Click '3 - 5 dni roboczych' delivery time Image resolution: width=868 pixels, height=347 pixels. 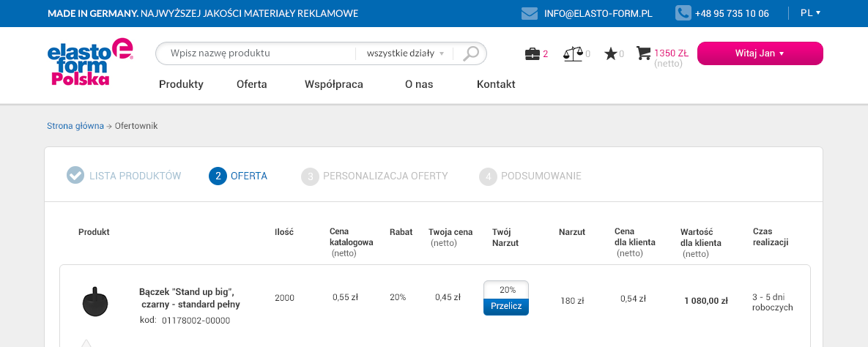[x=773, y=302]
